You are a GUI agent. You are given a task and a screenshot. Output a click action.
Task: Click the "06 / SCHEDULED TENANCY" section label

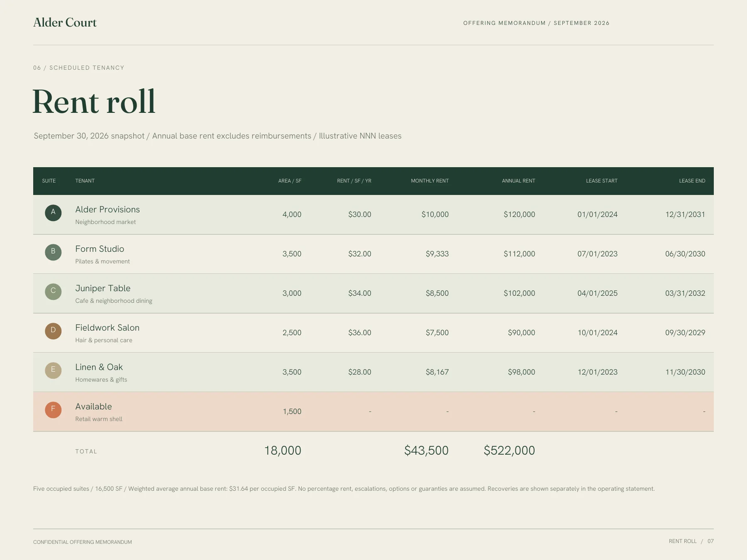(79, 68)
